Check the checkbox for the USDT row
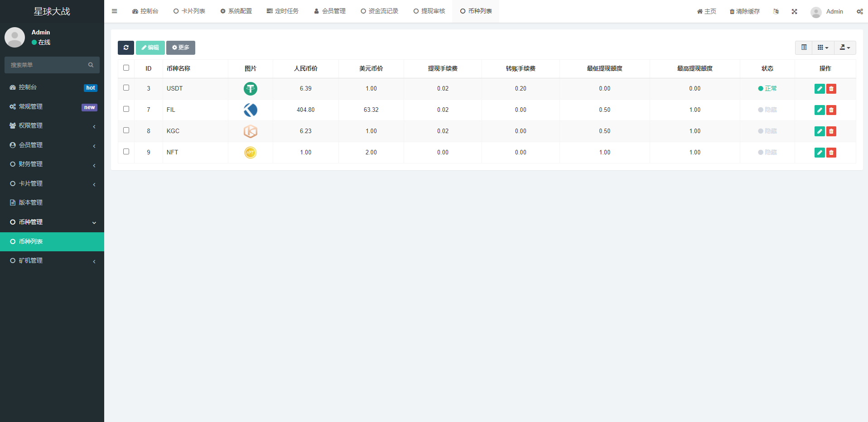 [x=126, y=87]
